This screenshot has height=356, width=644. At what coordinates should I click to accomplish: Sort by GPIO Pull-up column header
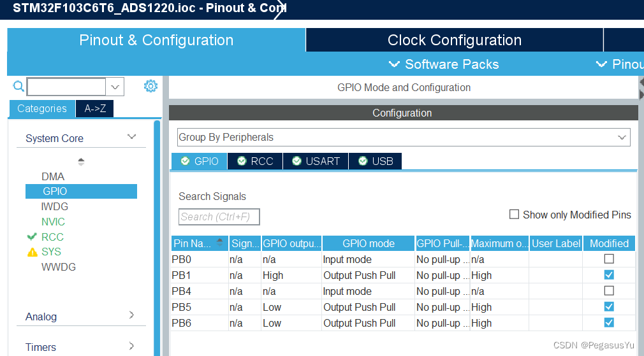click(443, 244)
